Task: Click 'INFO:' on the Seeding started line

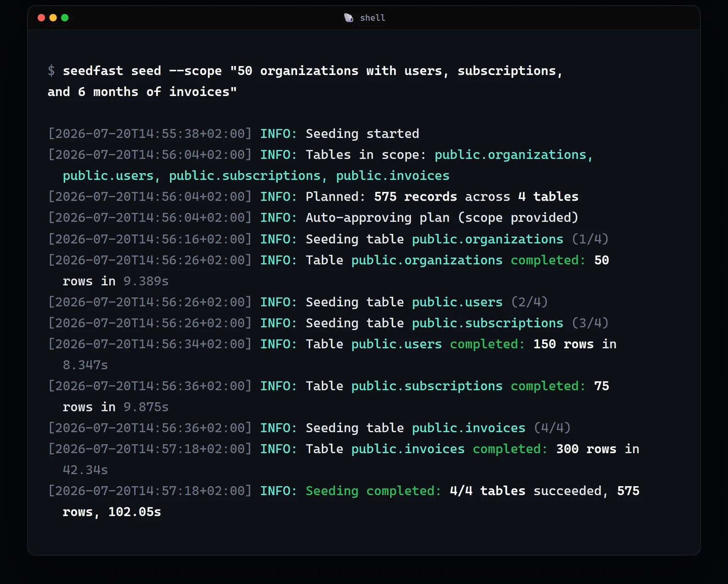Action: pyautogui.click(x=279, y=134)
